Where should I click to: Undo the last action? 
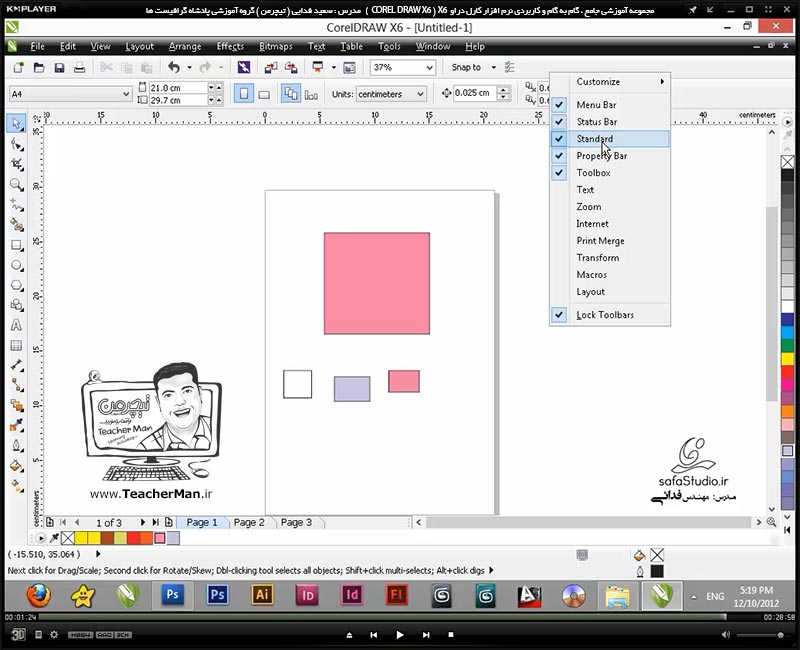point(174,67)
